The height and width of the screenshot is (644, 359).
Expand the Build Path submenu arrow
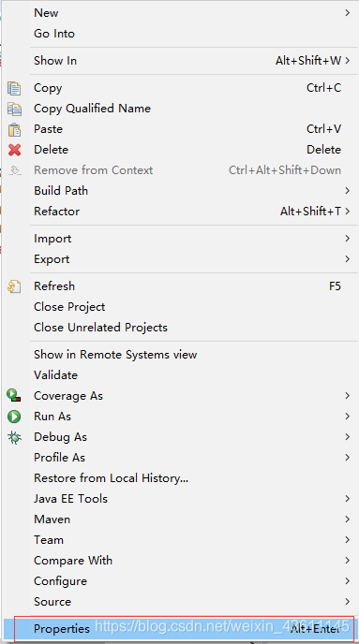pos(348,191)
